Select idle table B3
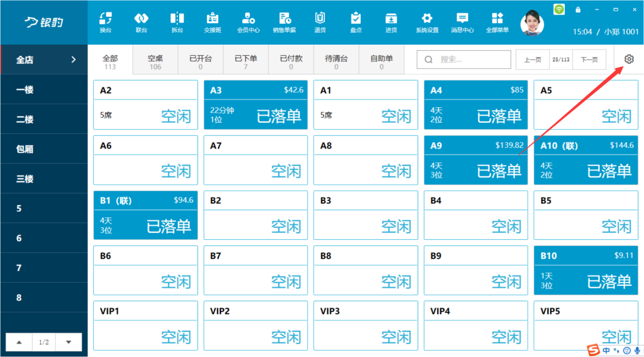 (x=366, y=215)
